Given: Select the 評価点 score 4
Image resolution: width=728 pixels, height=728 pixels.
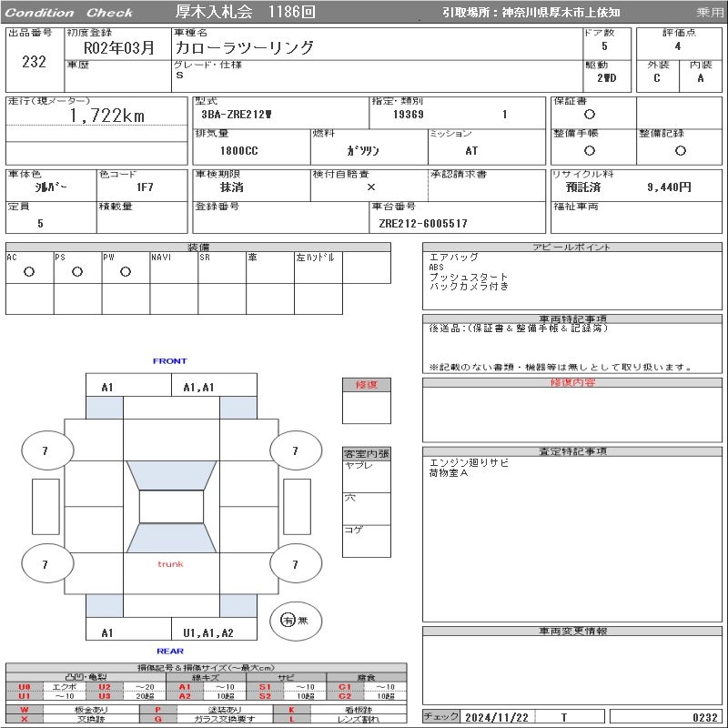Looking at the screenshot, I should point(678,46).
